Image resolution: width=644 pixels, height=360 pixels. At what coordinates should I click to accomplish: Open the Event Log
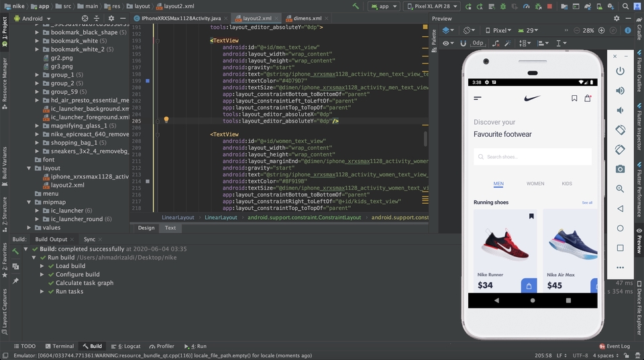[x=614, y=346]
